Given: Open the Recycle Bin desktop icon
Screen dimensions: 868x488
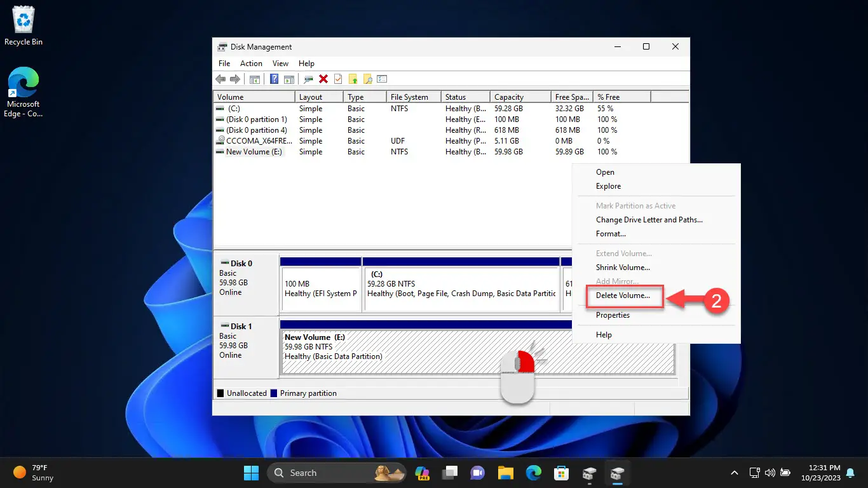Looking at the screenshot, I should click(x=24, y=25).
